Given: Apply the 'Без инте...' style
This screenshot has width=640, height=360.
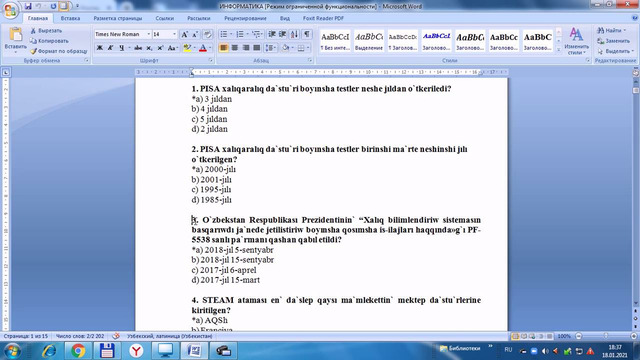Looking at the screenshot, I should [335, 41].
